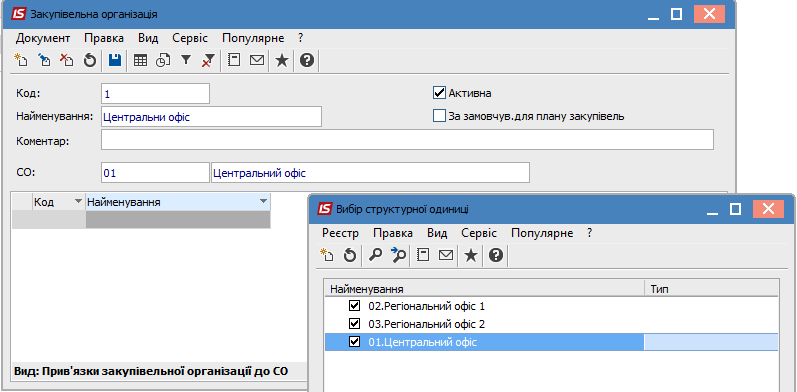Click the find next magnifier with blue arrow
Image resolution: width=797 pixels, height=392 pixels.
tap(397, 255)
